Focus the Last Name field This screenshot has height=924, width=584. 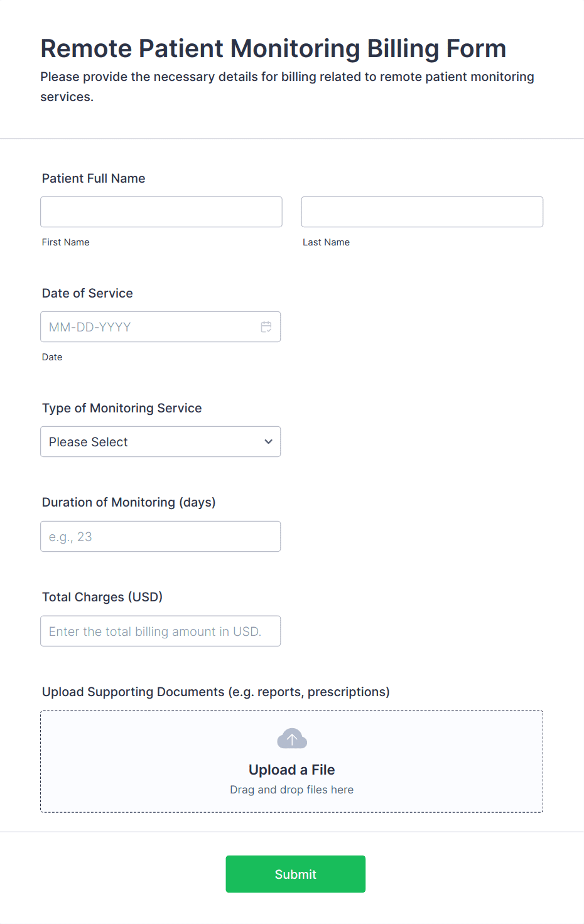tap(422, 212)
